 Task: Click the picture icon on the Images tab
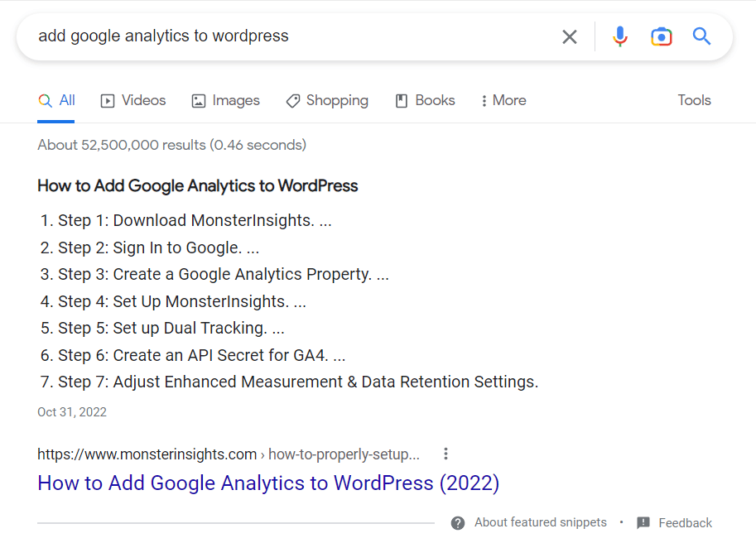[x=197, y=100]
